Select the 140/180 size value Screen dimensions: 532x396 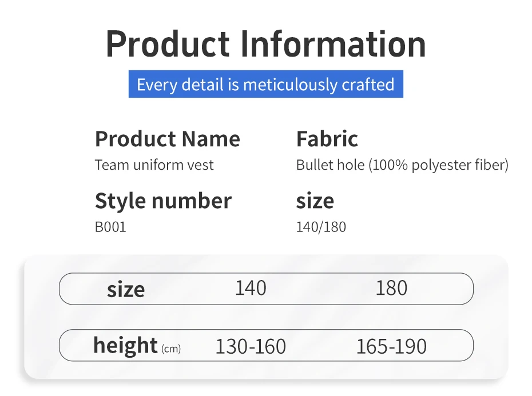pos(321,227)
